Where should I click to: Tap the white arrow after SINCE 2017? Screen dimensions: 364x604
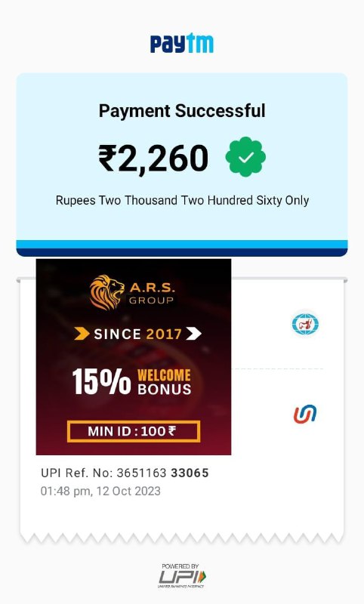pos(194,334)
